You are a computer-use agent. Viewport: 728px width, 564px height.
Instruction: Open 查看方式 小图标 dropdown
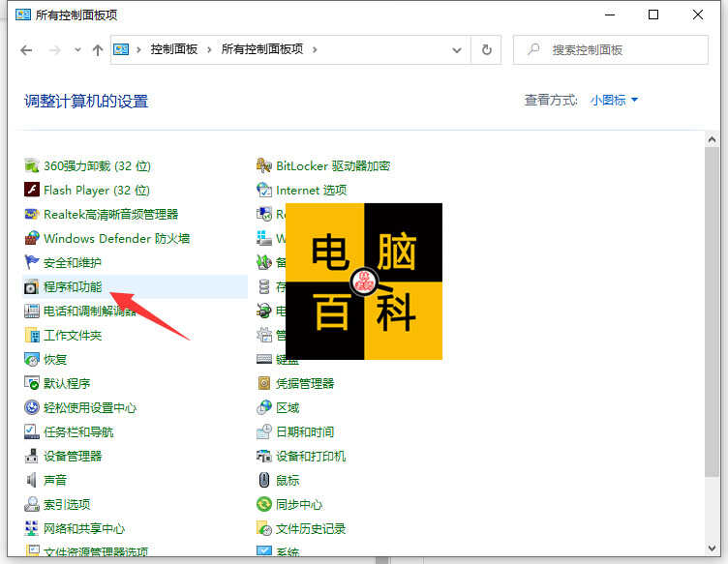tap(614, 100)
